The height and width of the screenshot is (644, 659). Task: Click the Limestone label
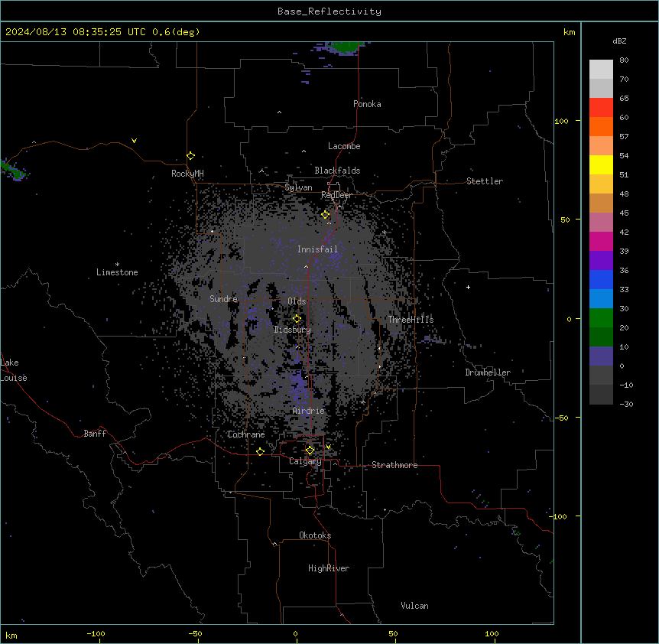tap(117, 272)
